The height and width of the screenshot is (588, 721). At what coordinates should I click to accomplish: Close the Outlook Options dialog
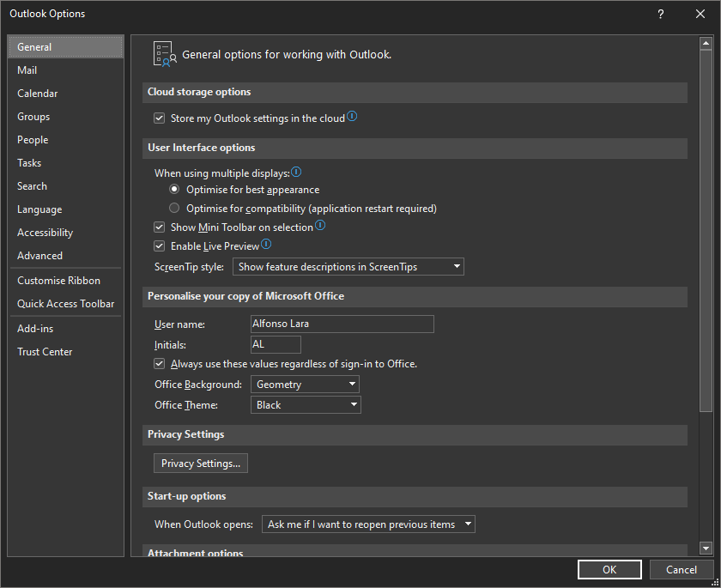click(x=700, y=15)
